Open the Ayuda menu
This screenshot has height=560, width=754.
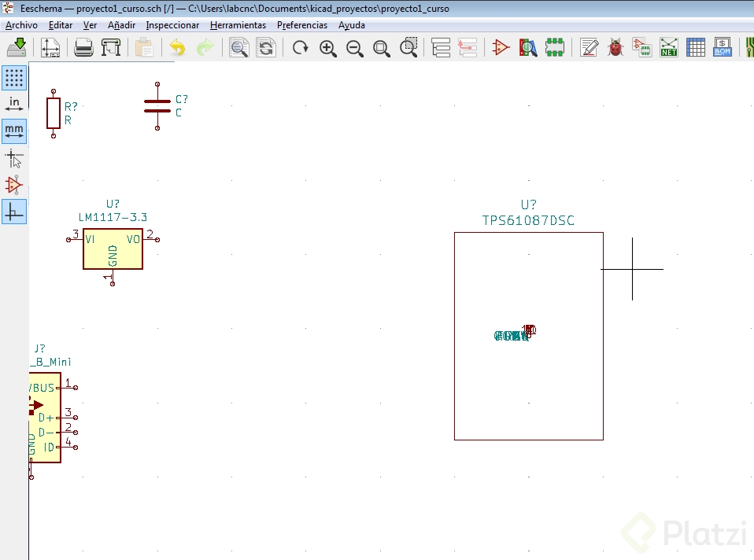tap(352, 25)
